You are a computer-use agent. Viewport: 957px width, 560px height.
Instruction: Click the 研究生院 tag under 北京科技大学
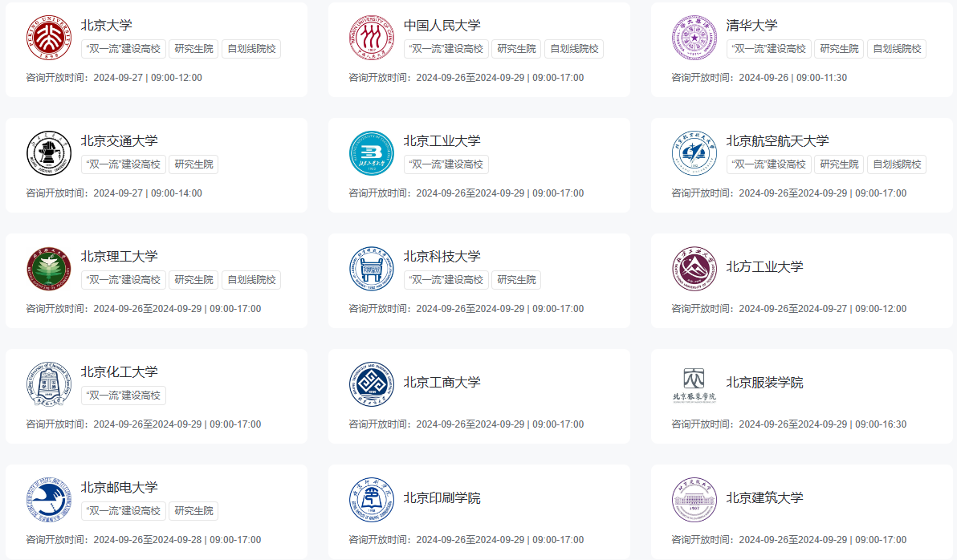tap(516, 280)
